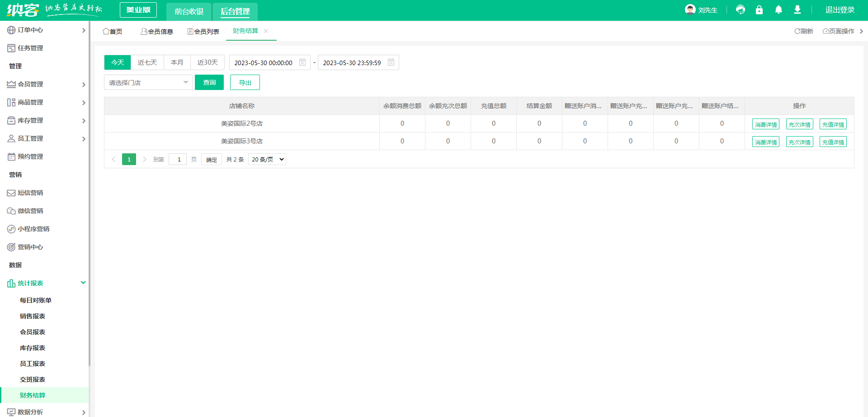Select the 今天 date range toggle
868x417 pixels.
118,62
